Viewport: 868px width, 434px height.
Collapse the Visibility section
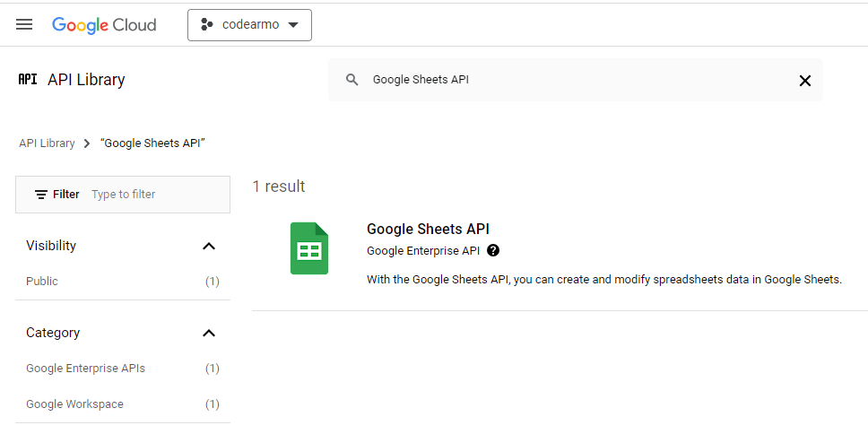click(209, 247)
